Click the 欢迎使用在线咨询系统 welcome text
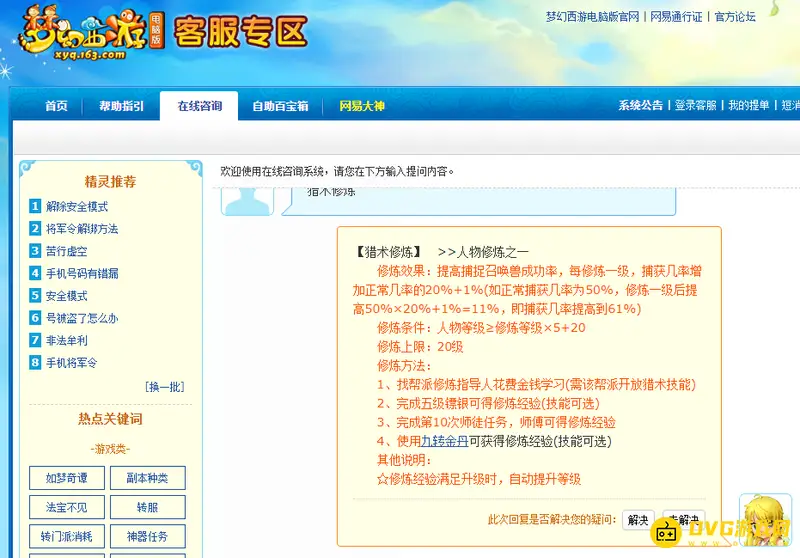The image size is (800, 558). (337, 171)
